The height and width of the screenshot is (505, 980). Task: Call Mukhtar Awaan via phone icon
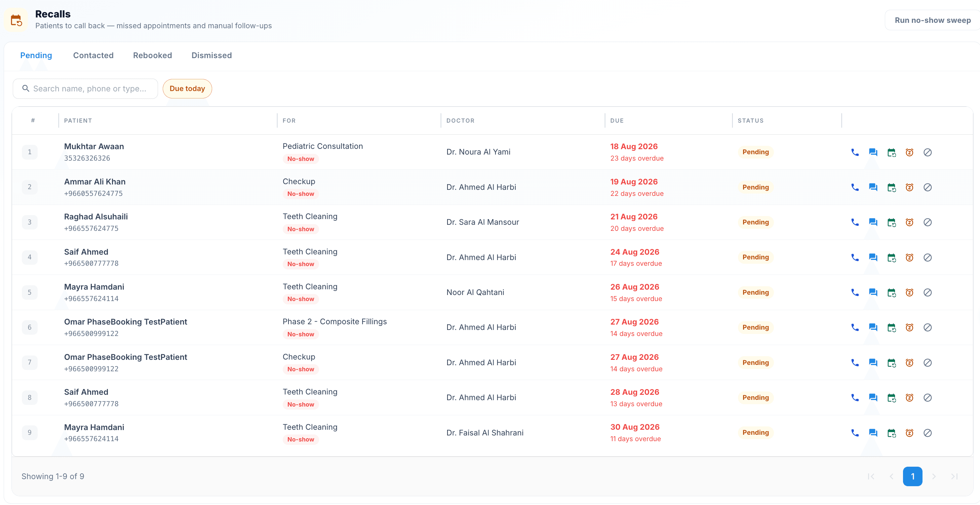click(x=855, y=152)
